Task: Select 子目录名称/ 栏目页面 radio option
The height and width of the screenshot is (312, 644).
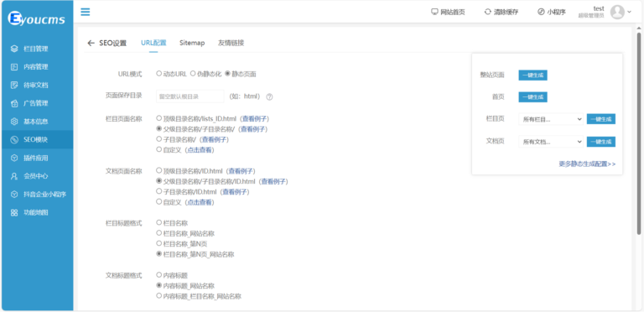Action: pyautogui.click(x=159, y=139)
